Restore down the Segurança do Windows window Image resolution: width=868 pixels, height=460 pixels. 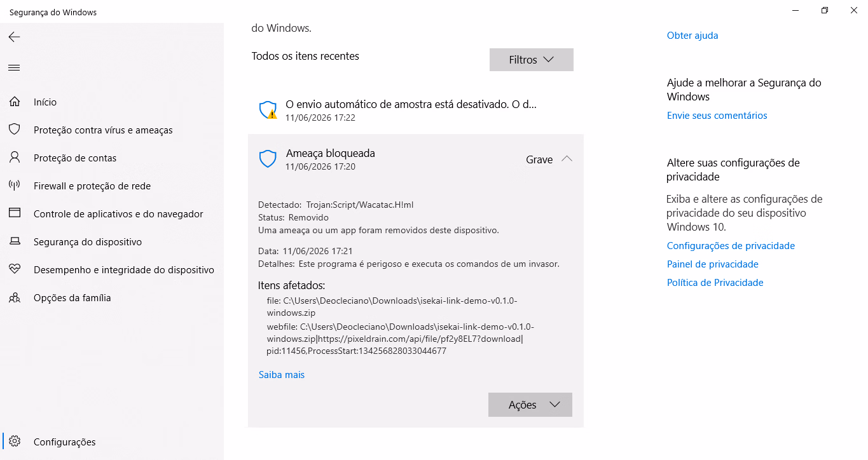point(825,10)
